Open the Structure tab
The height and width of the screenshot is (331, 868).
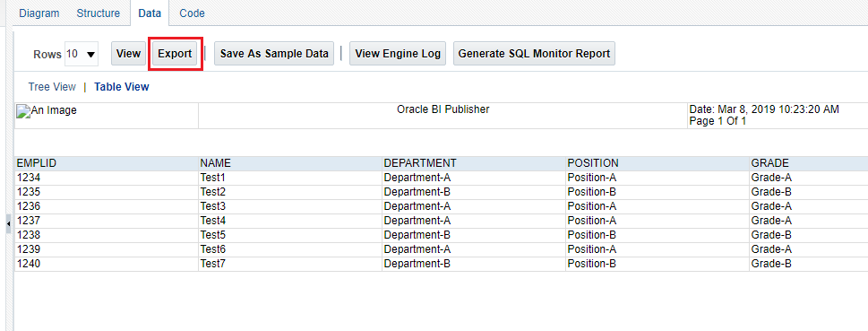[x=98, y=13]
